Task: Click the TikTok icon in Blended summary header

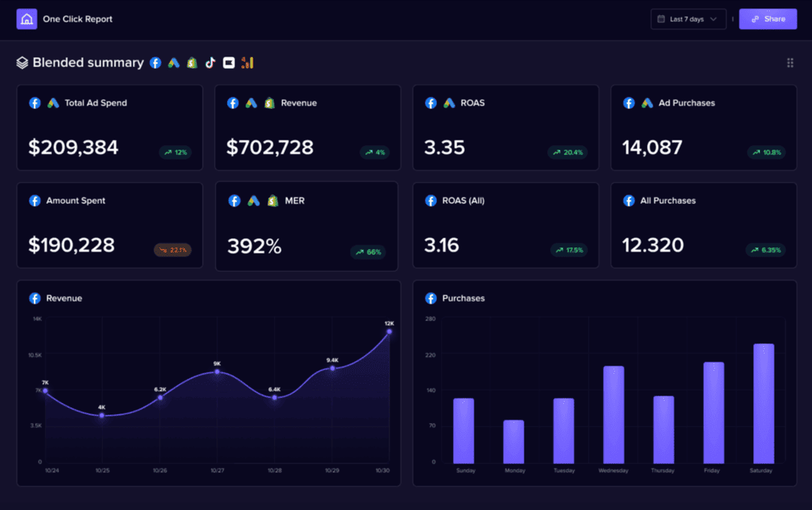Action: pos(211,62)
